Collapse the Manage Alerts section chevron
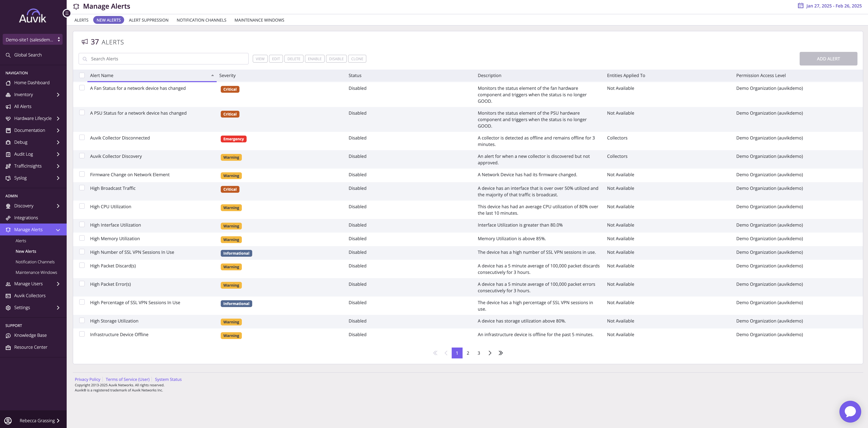 point(58,230)
